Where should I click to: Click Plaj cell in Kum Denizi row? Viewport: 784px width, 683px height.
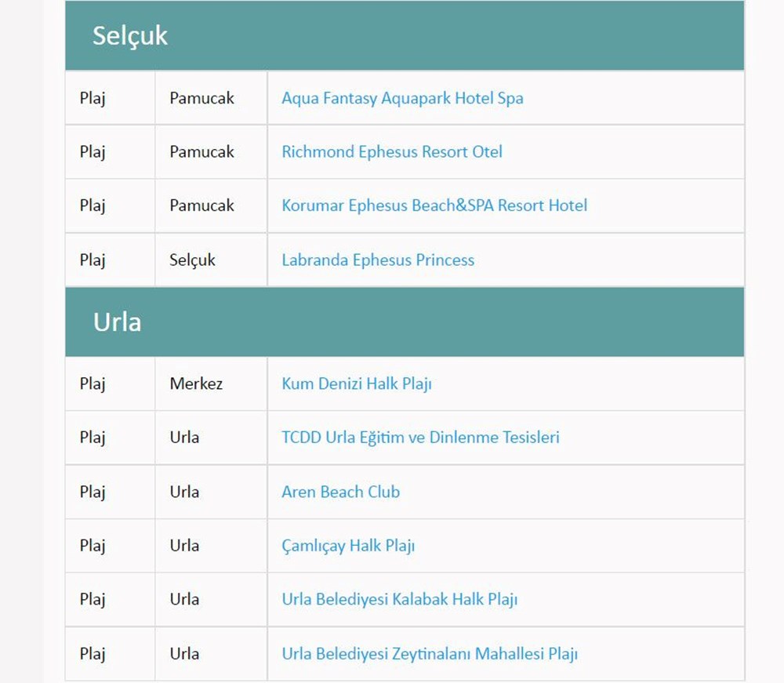(93, 383)
